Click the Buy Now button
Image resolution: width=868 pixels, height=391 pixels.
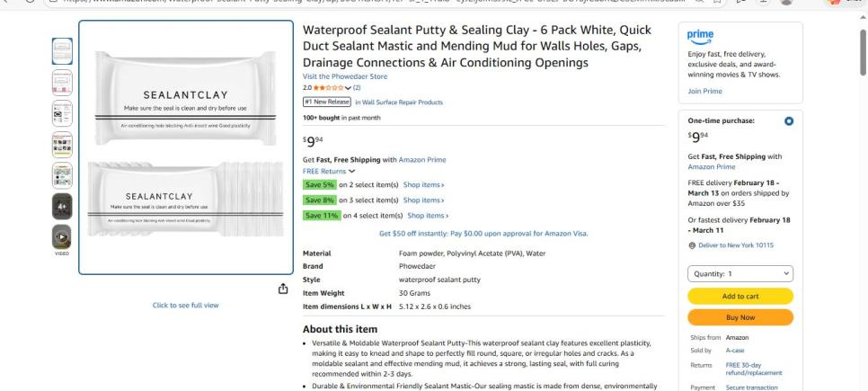pos(740,317)
